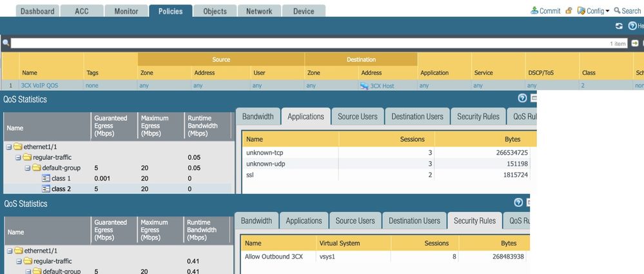This screenshot has width=644, height=274.
Task: Click ethernet1/1 folder icon in lower panel
Action: (19, 251)
